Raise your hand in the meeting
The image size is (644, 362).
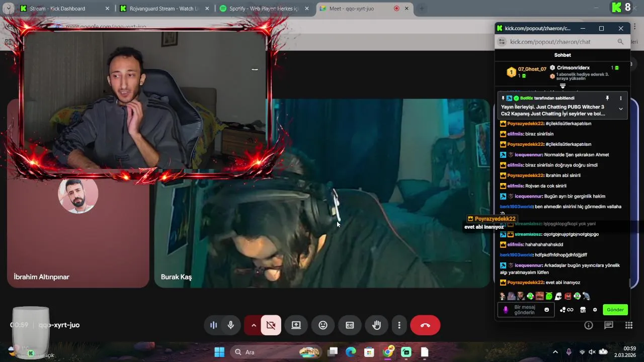376,325
